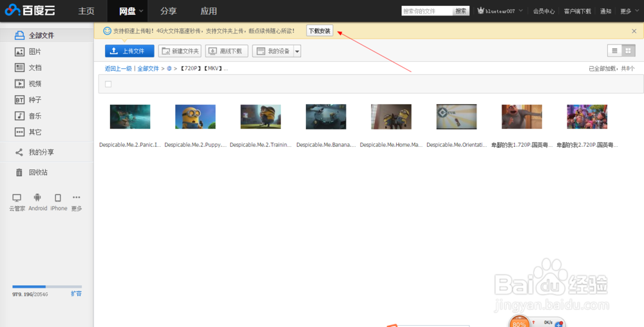This screenshot has height=327, width=644.
Task: Open the 卑鄙的我2.720P video thumbnail
Action: (x=587, y=117)
